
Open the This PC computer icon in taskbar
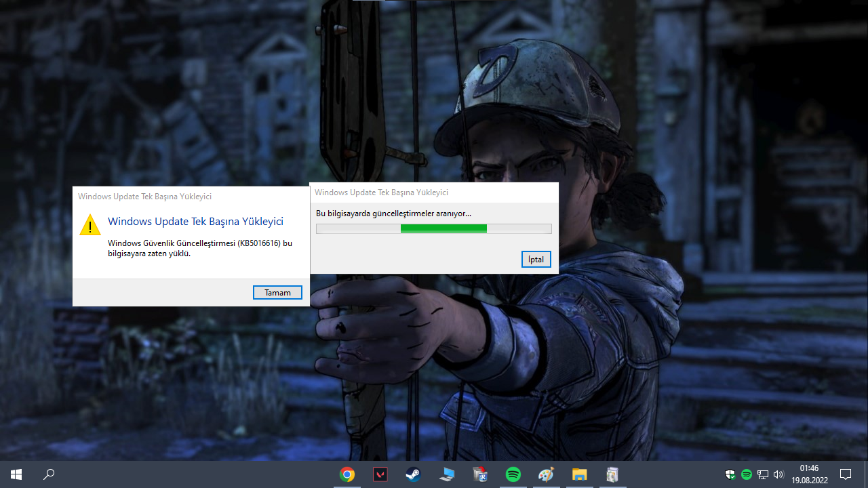pyautogui.click(x=447, y=474)
